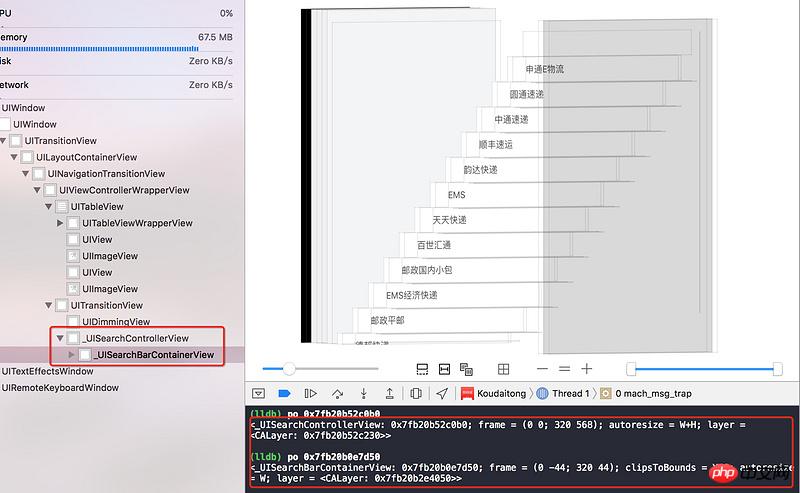
Task: Select the EMS cell in the 3D view
Action: click(x=457, y=194)
